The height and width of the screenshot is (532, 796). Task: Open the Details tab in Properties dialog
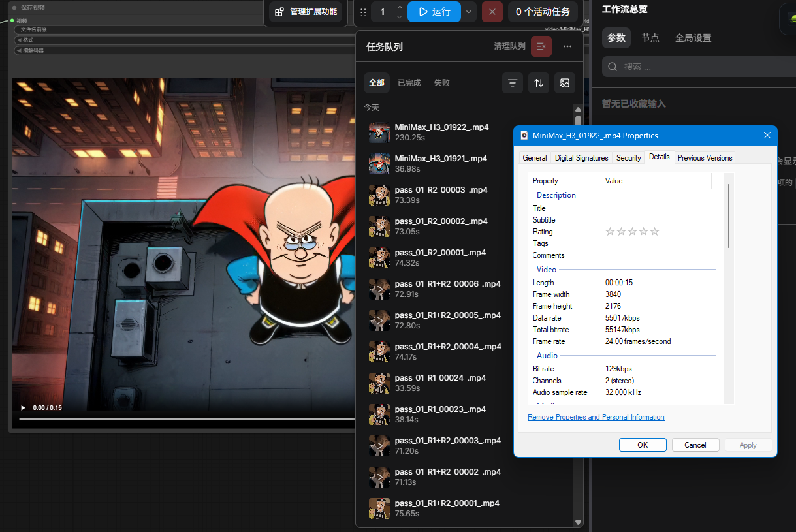(660, 157)
